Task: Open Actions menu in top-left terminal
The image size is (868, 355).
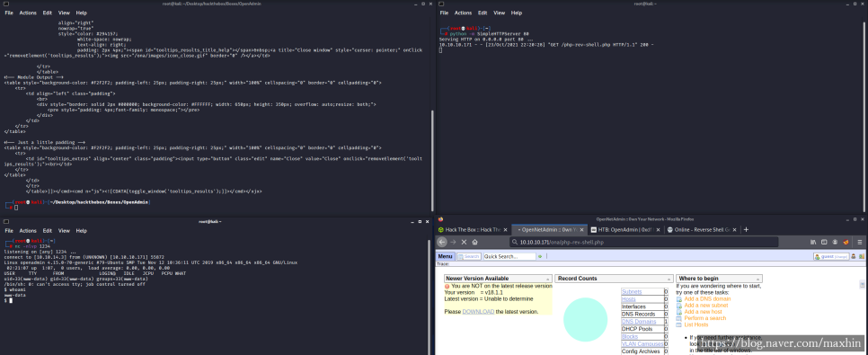Action: tap(28, 13)
